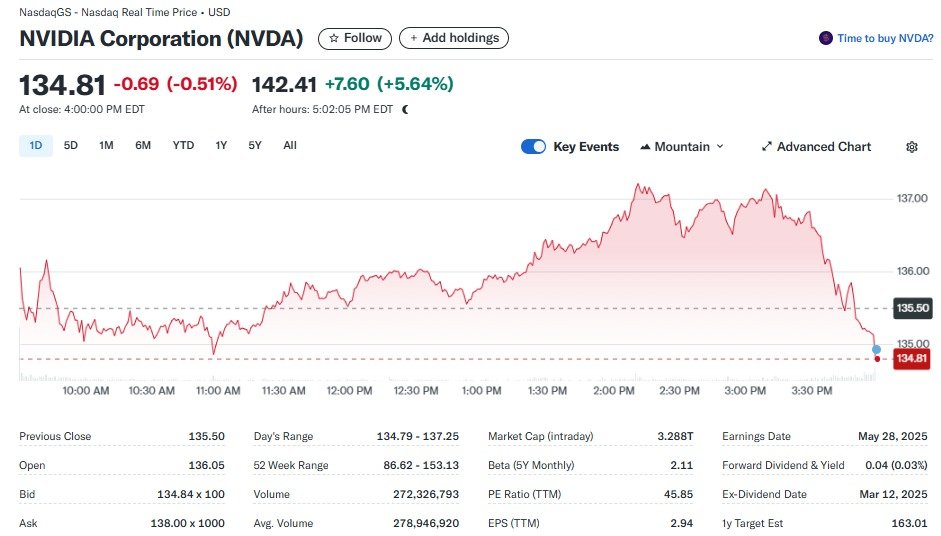Select the 1Y time range
The width and height of the screenshot is (941, 536).
pos(221,146)
